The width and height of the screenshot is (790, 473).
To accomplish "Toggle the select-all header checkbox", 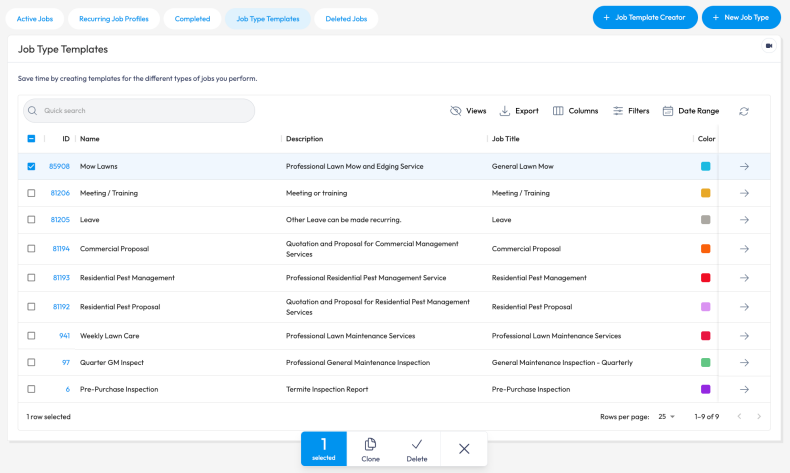I will pyautogui.click(x=32, y=139).
